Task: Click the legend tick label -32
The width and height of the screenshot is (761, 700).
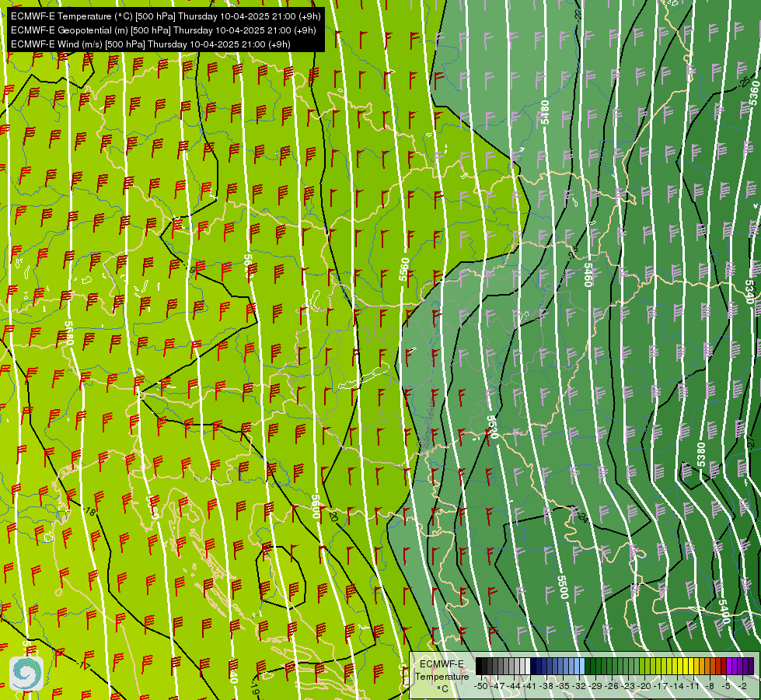Action: [579, 686]
